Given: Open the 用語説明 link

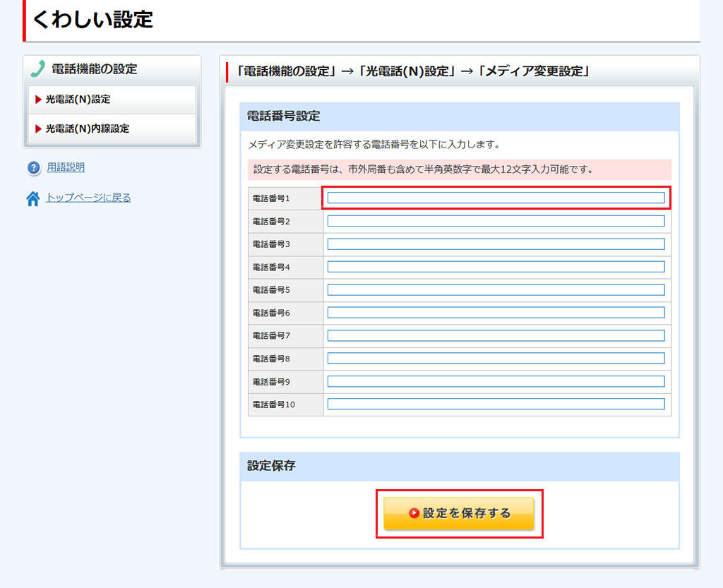Looking at the screenshot, I should click(66, 167).
